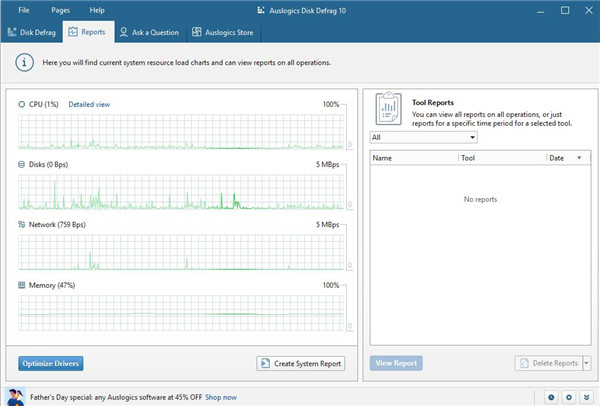Switch to the Disk Defrag tab
This screenshot has height=406, width=600.
coord(31,32)
